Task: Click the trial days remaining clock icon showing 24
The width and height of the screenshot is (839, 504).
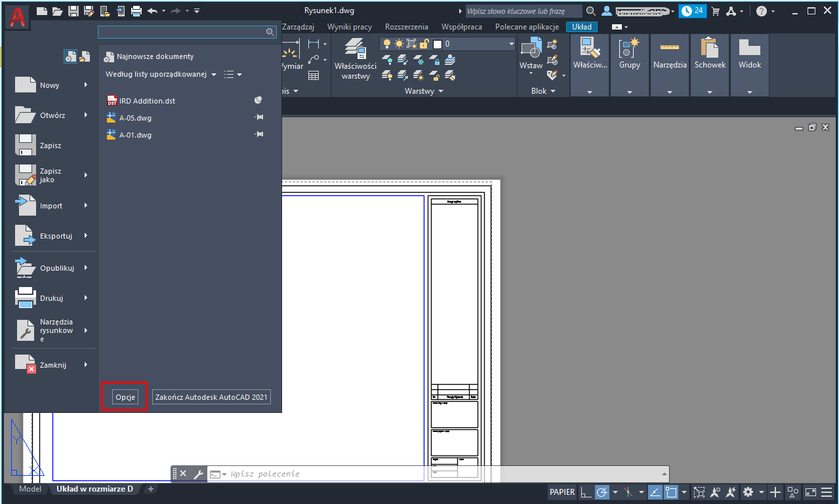Action: coord(693,11)
